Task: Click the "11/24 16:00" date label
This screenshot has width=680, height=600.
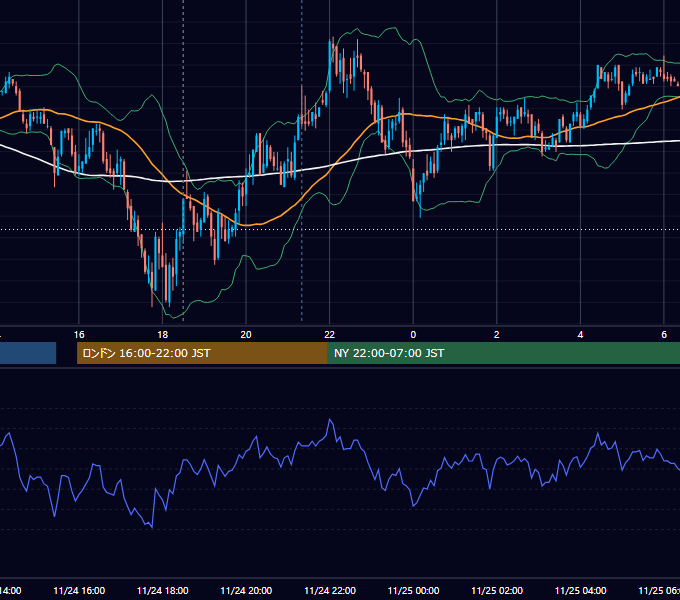Action: tap(79, 591)
